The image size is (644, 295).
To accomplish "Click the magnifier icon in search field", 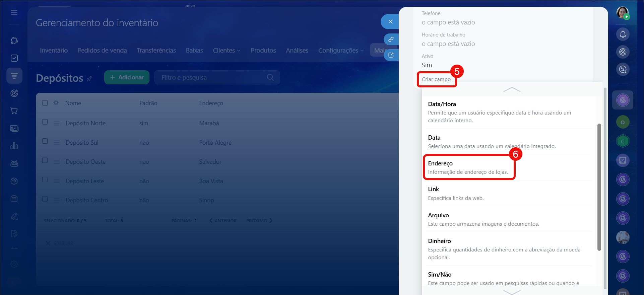I will pos(270,77).
